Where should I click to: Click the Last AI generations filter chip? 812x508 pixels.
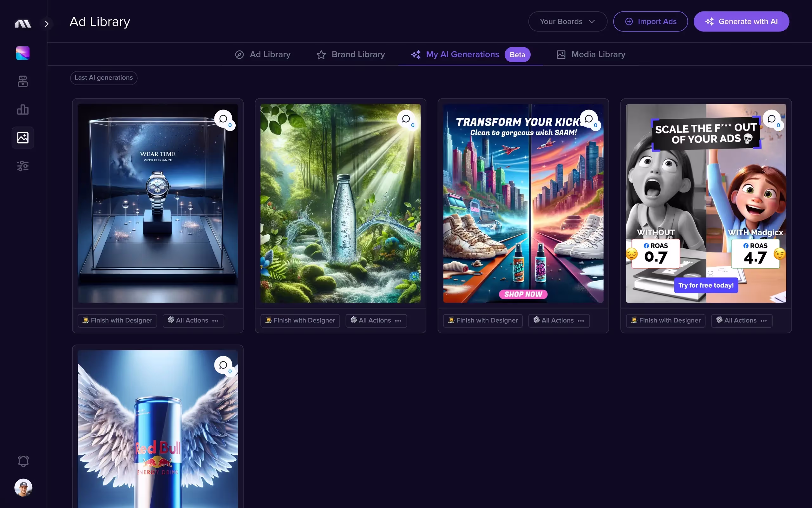click(x=104, y=78)
